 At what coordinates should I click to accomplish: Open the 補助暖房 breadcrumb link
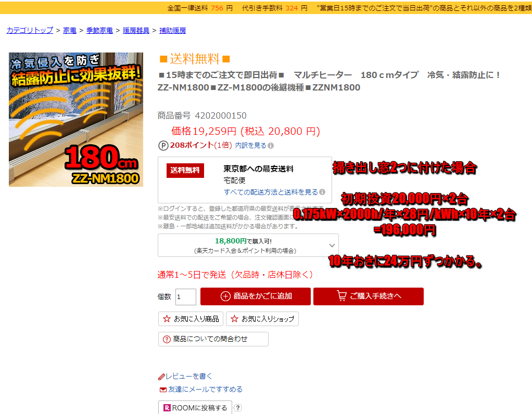[x=173, y=31]
